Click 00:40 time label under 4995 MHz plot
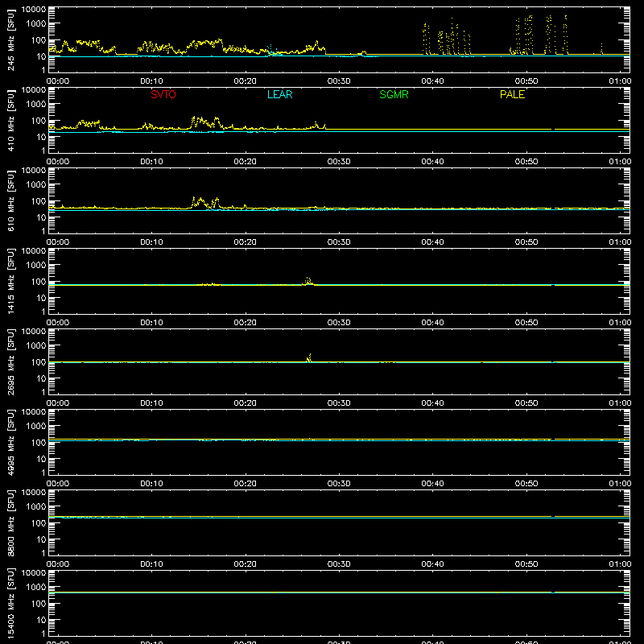The height and width of the screenshot is (644, 644). 432,484
